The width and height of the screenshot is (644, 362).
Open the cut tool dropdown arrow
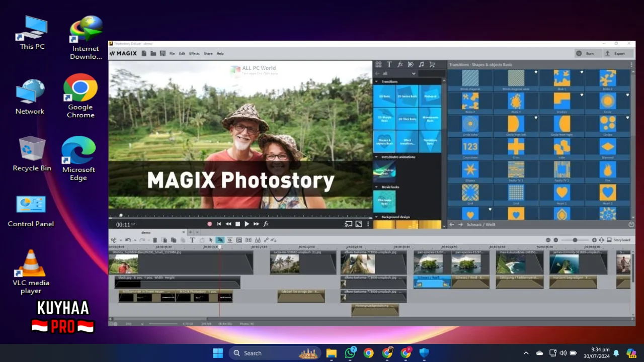pyautogui.click(x=121, y=240)
